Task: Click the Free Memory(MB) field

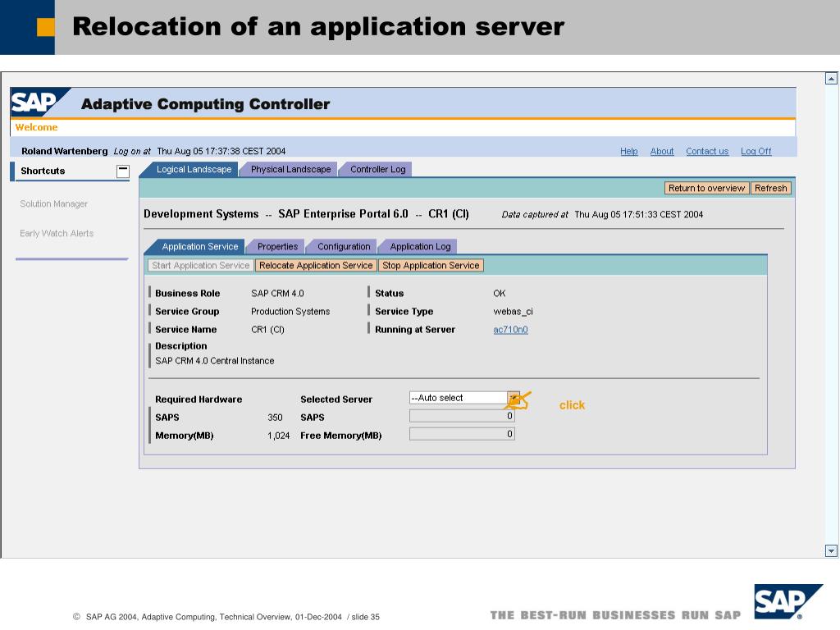Action: [462, 434]
